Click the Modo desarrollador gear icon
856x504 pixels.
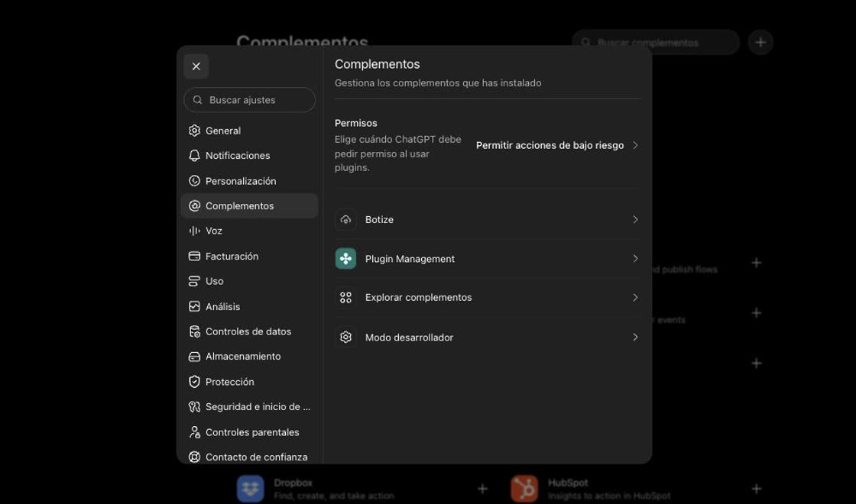(345, 337)
